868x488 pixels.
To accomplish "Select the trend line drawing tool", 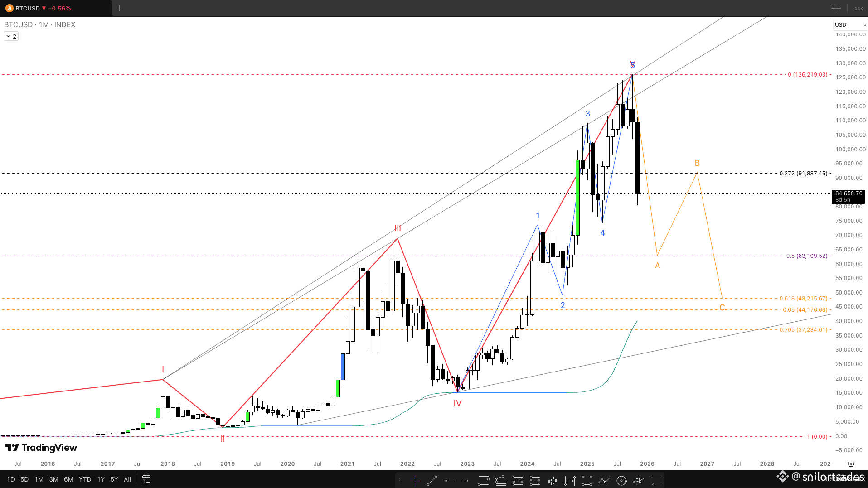I will click(432, 480).
